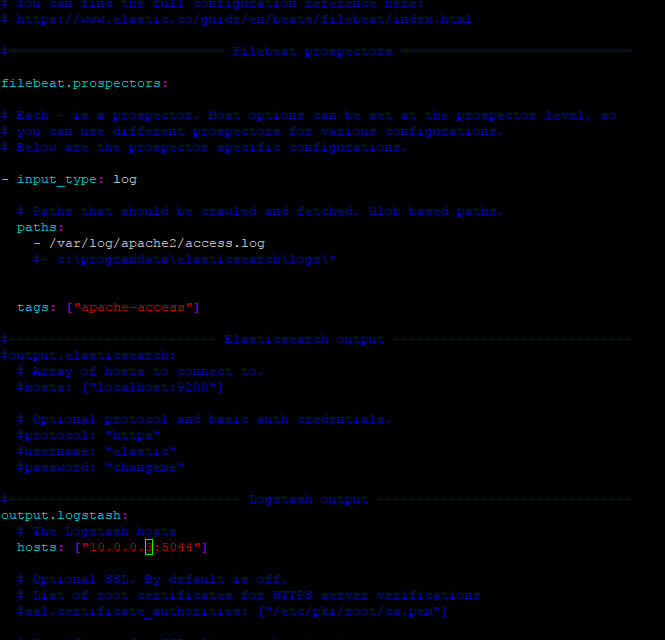Click the '#hosts: ["localhost:9200"]' line
Image resolution: width=665 pixels, height=640 pixels.
coord(120,387)
